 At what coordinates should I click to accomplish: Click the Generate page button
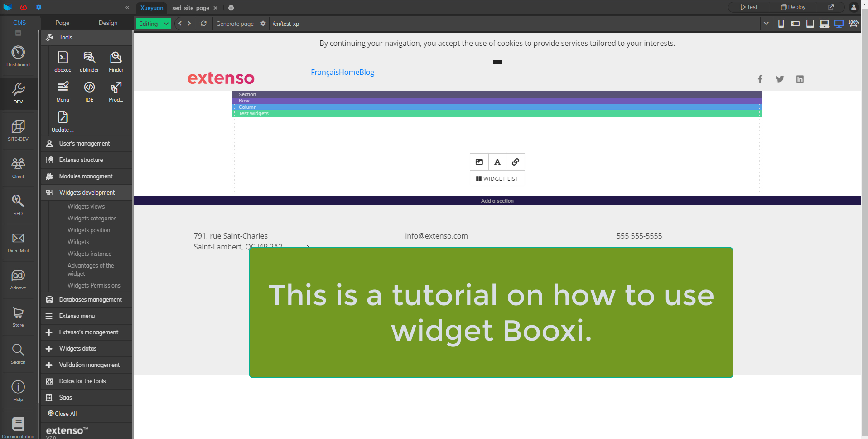[235, 24]
